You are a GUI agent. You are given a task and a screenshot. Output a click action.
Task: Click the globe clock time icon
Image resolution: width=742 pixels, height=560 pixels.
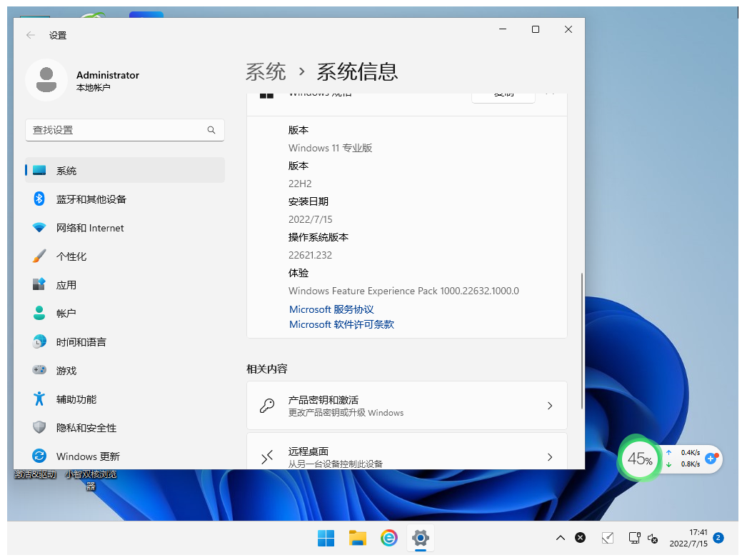coord(39,341)
